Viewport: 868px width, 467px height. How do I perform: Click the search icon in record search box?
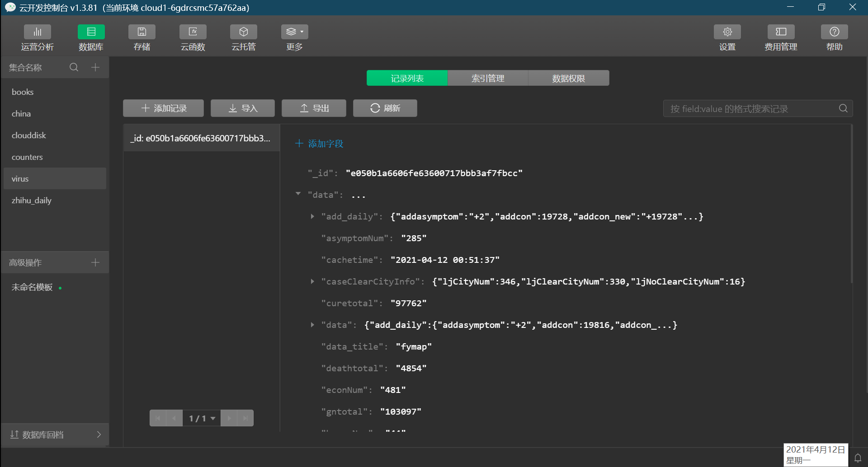pos(843,108)
